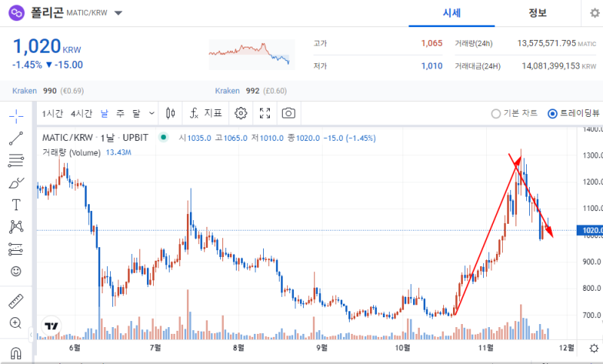Enter fullscreen chart mode
The height and width of the screenshot is (364, 603).
(x=265, y=113)
